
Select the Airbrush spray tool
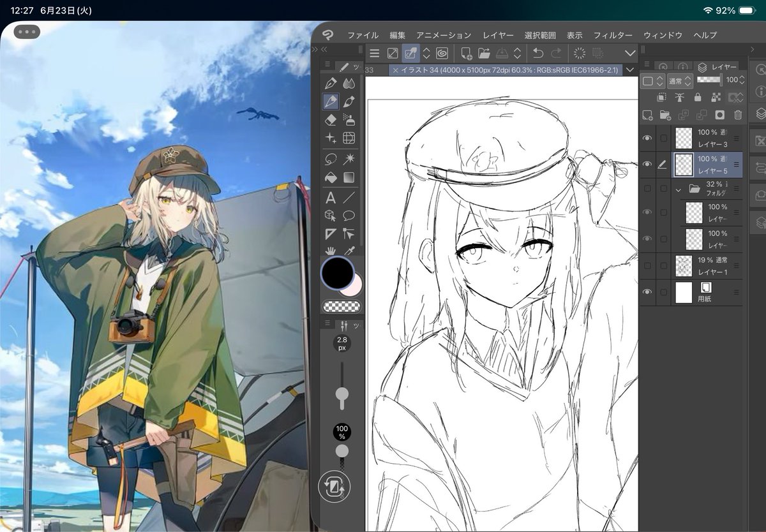pyautogui.click(x=349, y=120)
